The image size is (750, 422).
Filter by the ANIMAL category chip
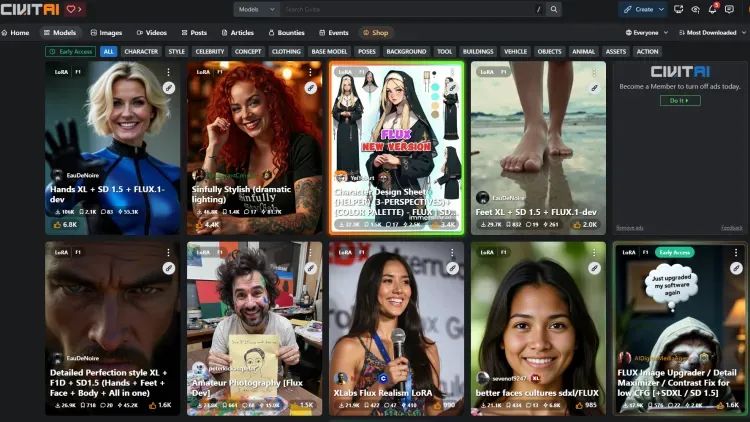point(584,52)
